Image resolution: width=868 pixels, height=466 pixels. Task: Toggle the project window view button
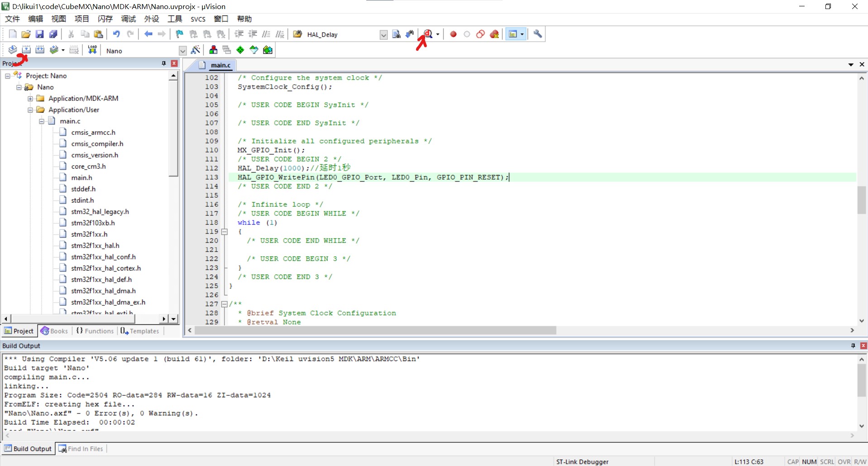point(513,34)
